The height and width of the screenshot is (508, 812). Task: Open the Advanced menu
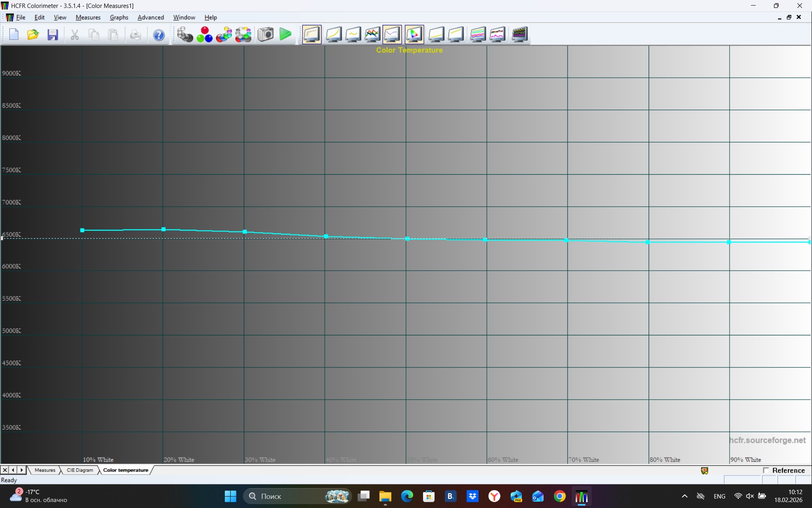point(151,17)
